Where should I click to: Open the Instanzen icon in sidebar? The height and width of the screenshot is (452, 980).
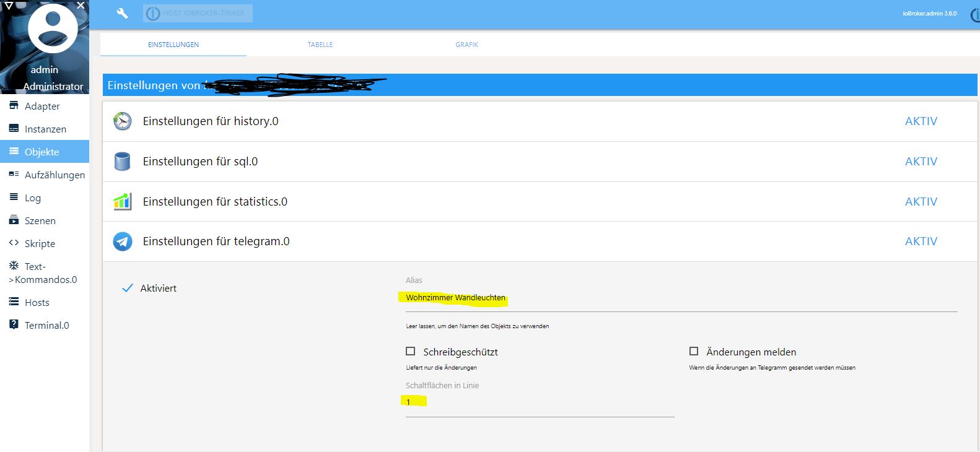point(14,128)
